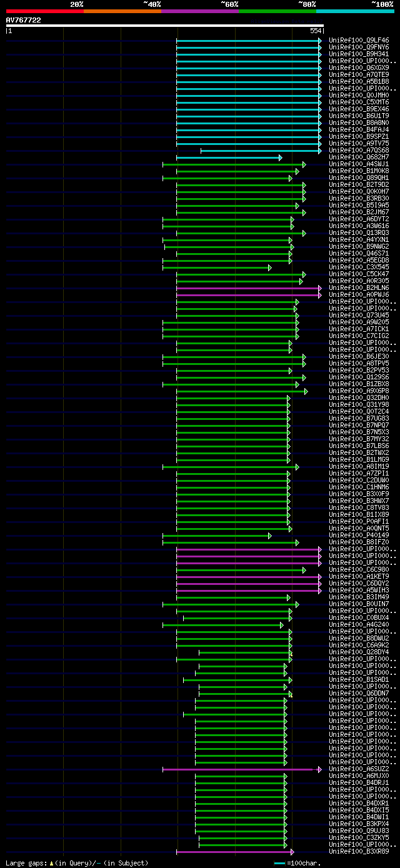Image resolution: width=400 pixels, height=868 pixels.
Task: Select the UniRef100_A7QS68 label
Action: pyautogui.click(x=359, y=151)
